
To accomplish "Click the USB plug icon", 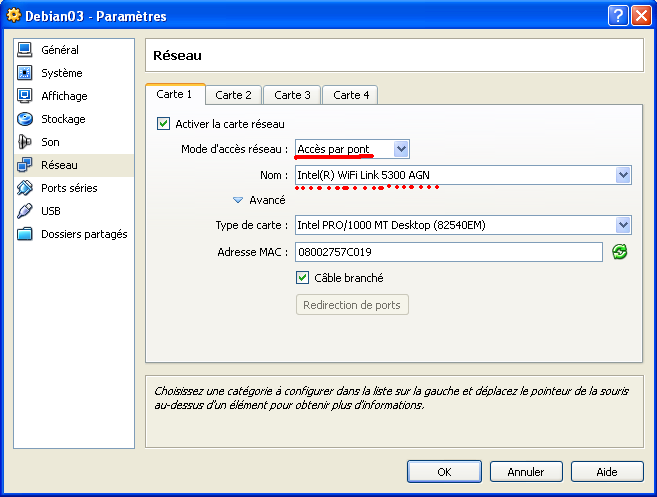I will 24,211.
